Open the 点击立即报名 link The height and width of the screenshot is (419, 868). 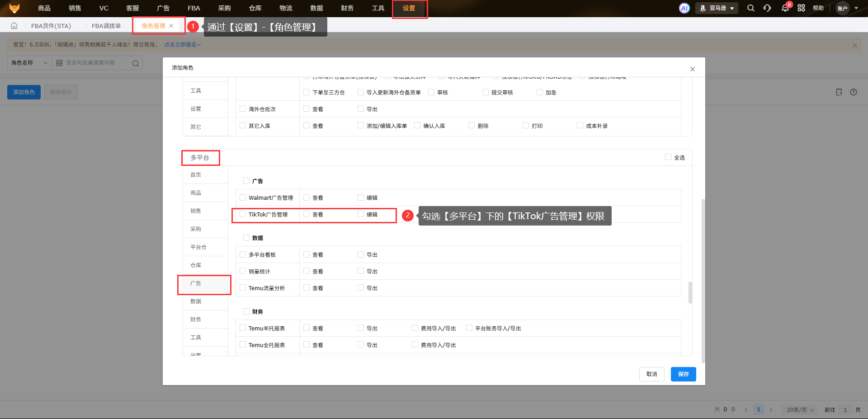182,45
